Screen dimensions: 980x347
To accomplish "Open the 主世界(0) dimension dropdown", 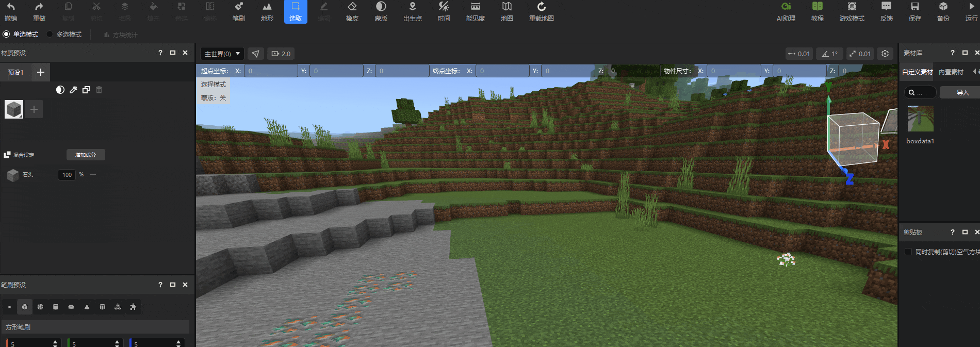I will pyautogui.click(x=222, y=54).
